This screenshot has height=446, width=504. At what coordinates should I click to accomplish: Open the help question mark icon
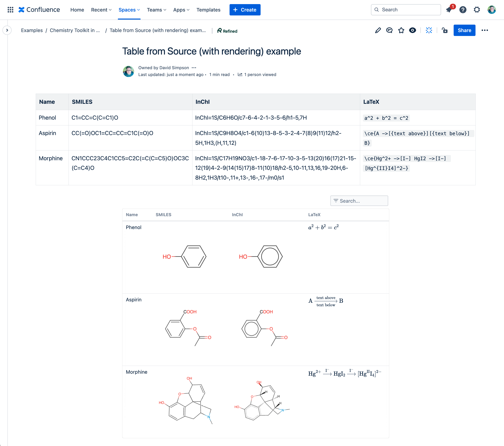[x=463, y=10]
